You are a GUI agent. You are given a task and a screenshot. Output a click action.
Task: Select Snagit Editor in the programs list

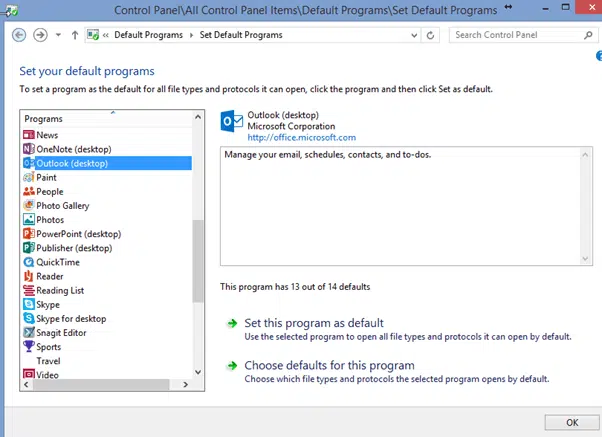[x=61, y=333]
